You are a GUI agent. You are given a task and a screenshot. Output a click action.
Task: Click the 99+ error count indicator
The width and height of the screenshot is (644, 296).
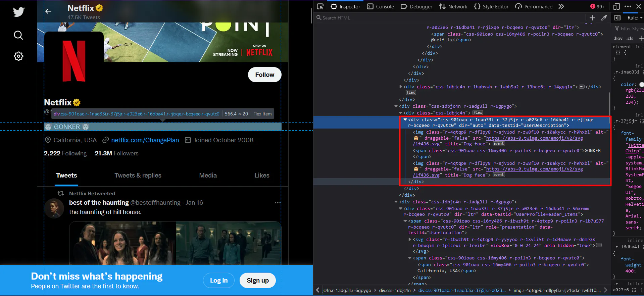597,6
